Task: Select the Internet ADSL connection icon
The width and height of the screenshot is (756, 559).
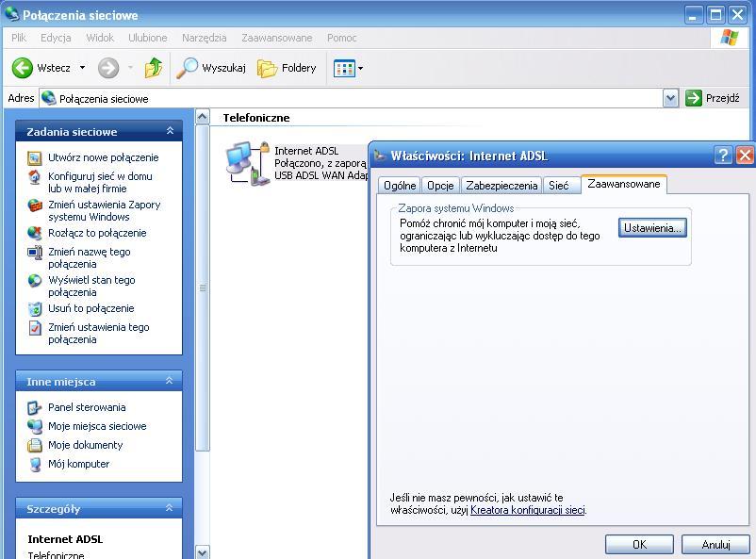Action: click(248, 163)
